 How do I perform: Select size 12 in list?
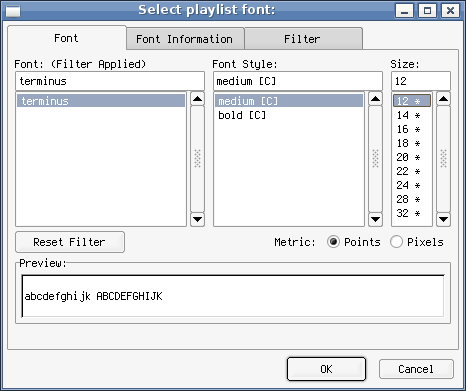[x=412, y=101]
